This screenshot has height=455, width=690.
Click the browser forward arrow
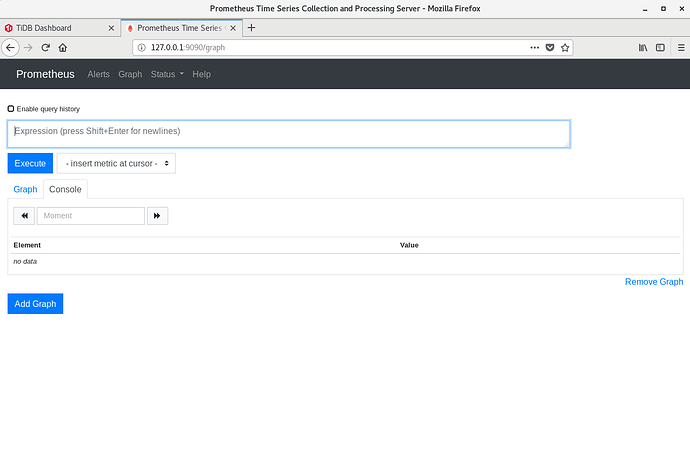click(28, 48)
